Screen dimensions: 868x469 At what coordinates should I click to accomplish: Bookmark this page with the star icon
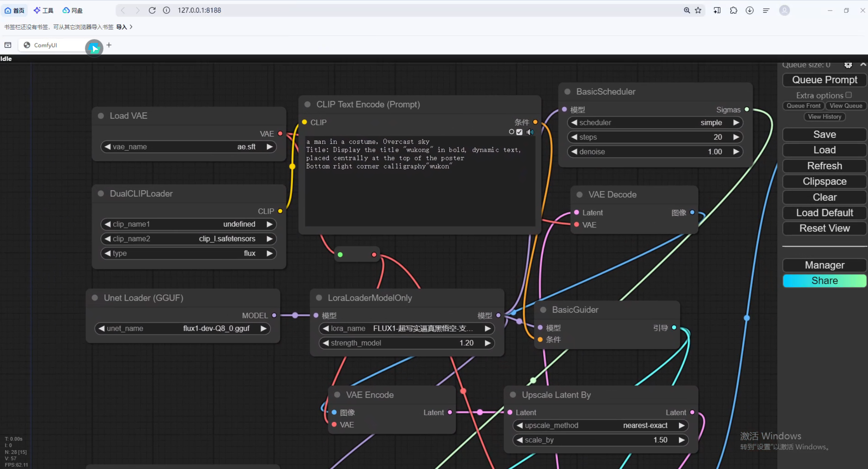[x=698, y=10]
